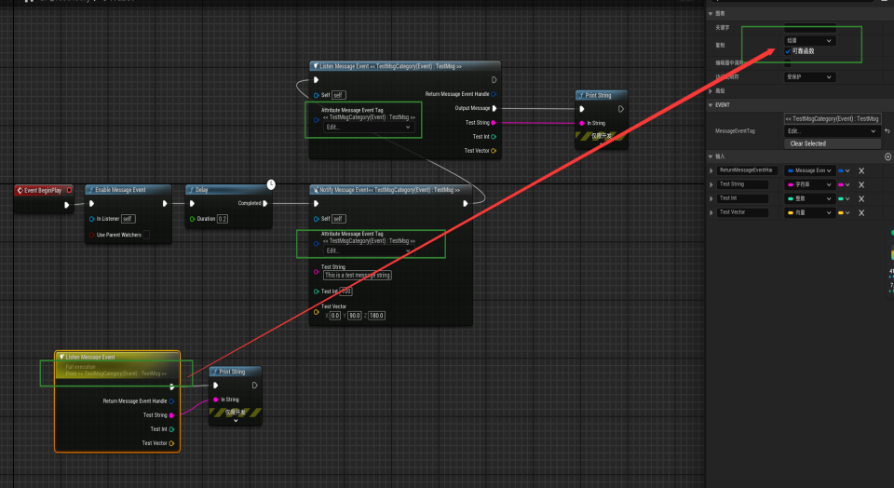Image resolution: width=894 pixels, height=488 pixels.
Task: Click the latent clock icon on Delay node
Action: [x=271, y=184]
